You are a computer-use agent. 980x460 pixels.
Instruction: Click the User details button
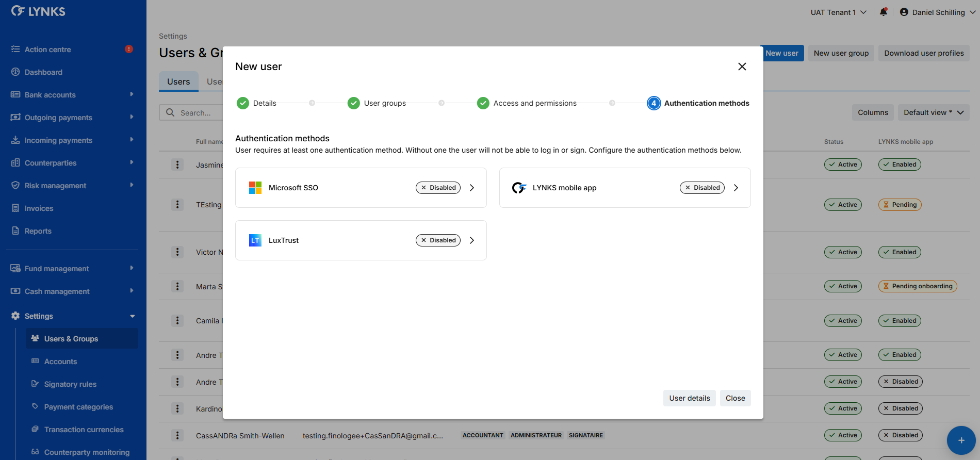click(x=690, y=398)
